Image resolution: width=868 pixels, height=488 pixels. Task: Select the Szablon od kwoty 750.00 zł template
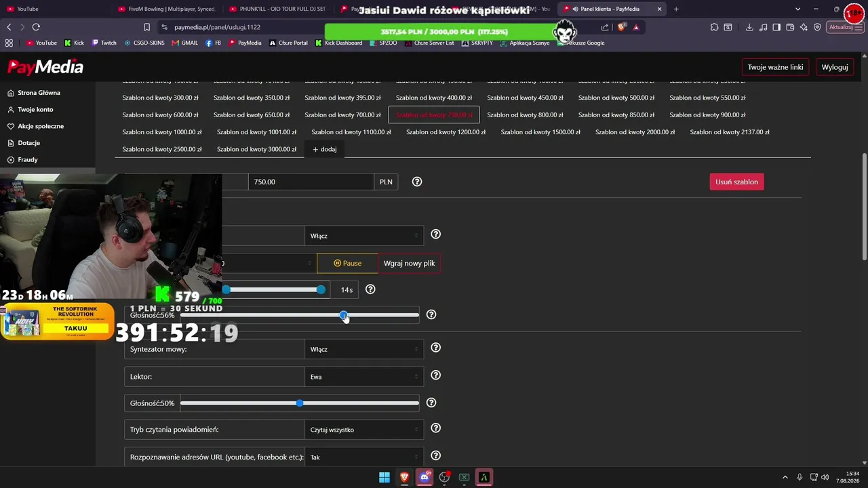pos(434,115)
